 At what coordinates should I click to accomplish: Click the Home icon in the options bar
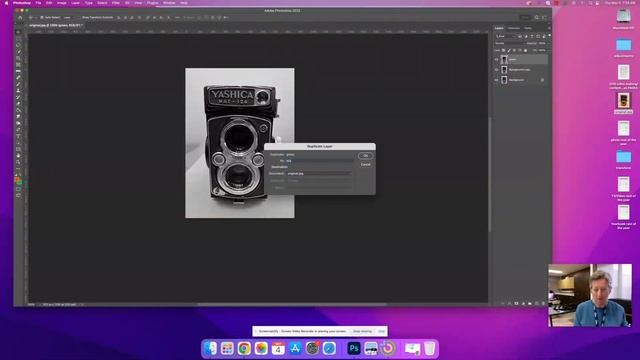(x=20, y=18)
